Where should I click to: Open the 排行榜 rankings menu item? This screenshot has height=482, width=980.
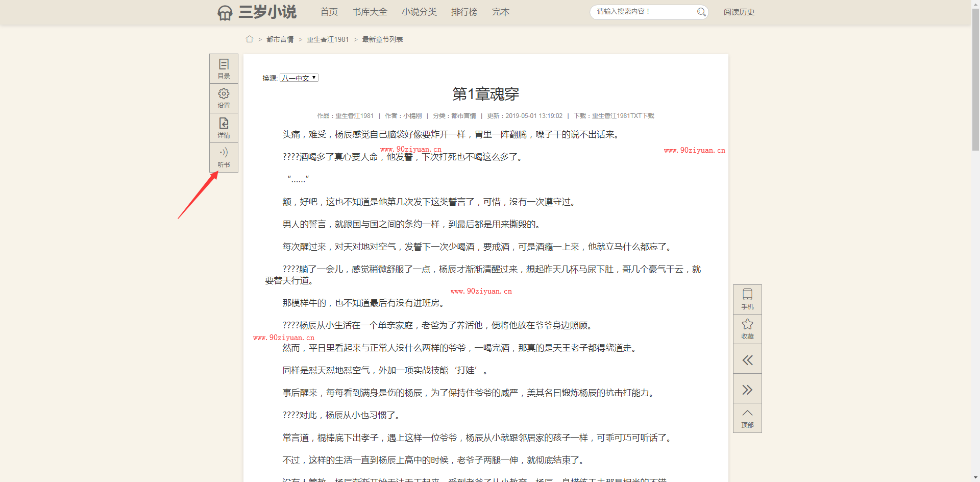pos(464,12)
